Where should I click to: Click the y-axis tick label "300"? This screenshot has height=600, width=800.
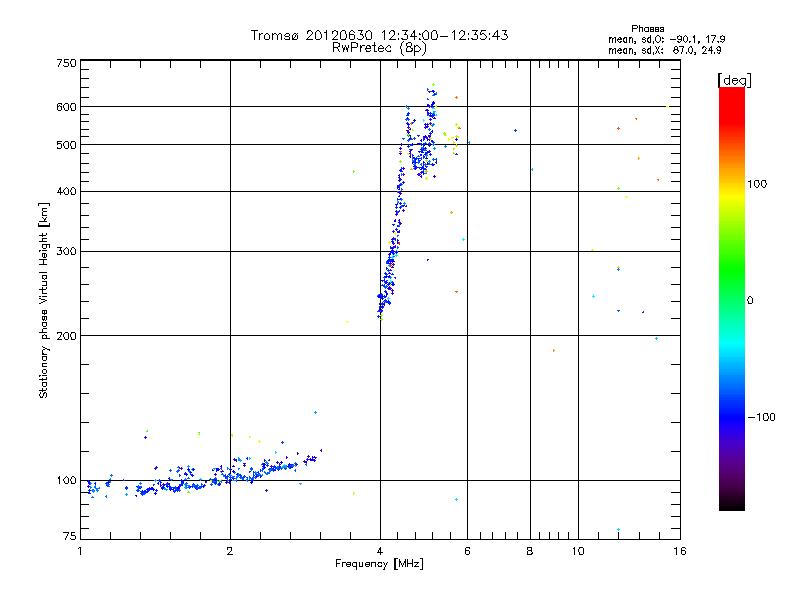[66, 252]
